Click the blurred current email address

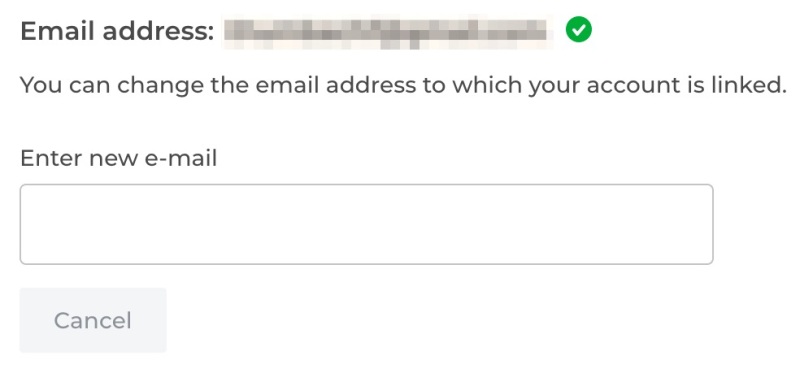click(x=388, y=32)
